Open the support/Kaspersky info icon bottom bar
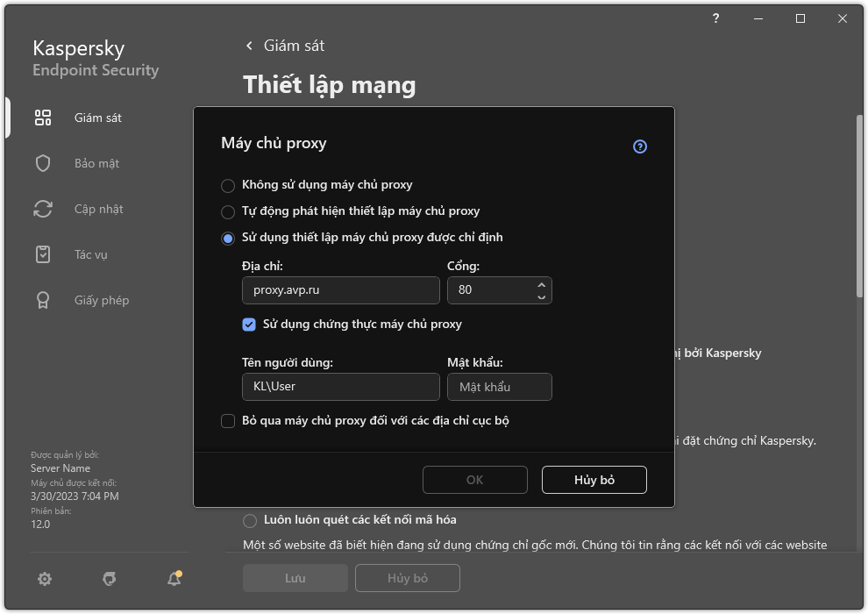The width and height of the screenshot is (868, 614). [x=109, y=579]
